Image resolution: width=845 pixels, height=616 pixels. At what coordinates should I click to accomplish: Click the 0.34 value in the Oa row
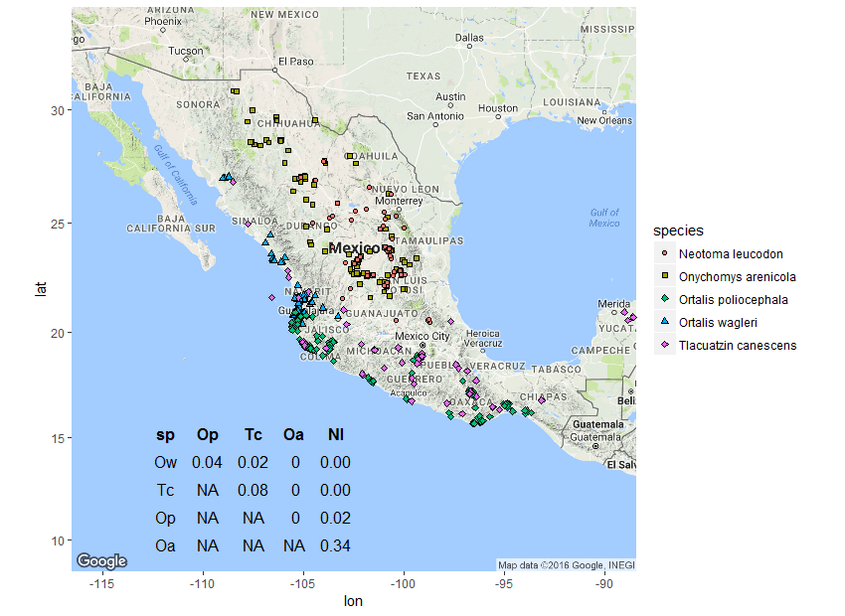pyautogui.click(x=335, y=545)
